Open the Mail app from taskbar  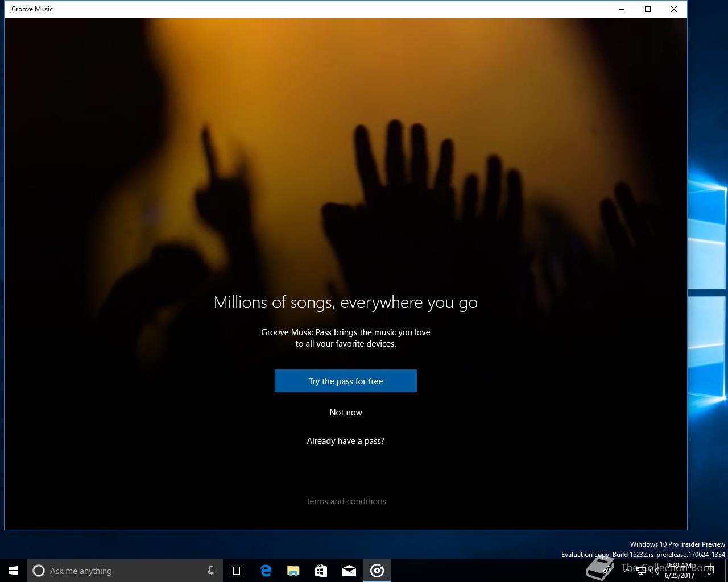point(349,571)
